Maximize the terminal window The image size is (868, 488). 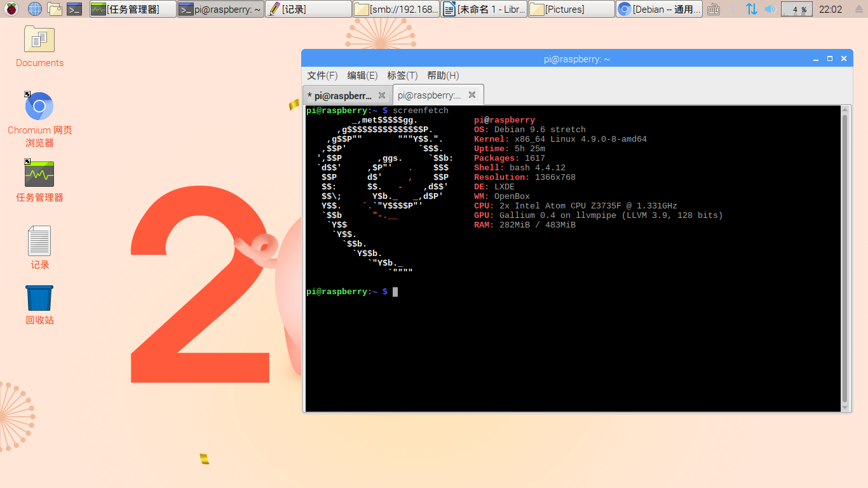point(829,58)
